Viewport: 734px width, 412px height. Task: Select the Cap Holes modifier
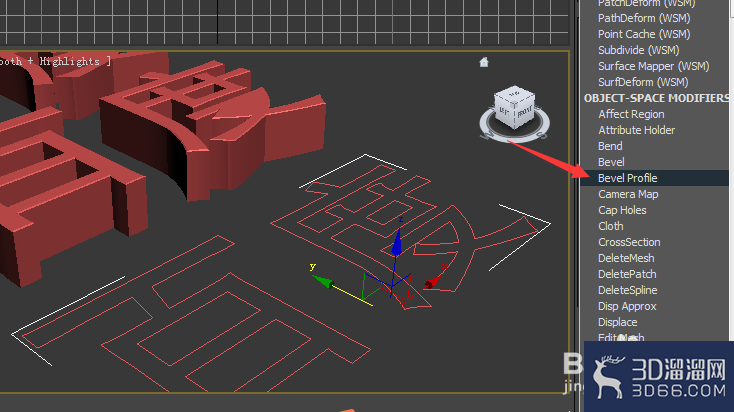point(622,210)
